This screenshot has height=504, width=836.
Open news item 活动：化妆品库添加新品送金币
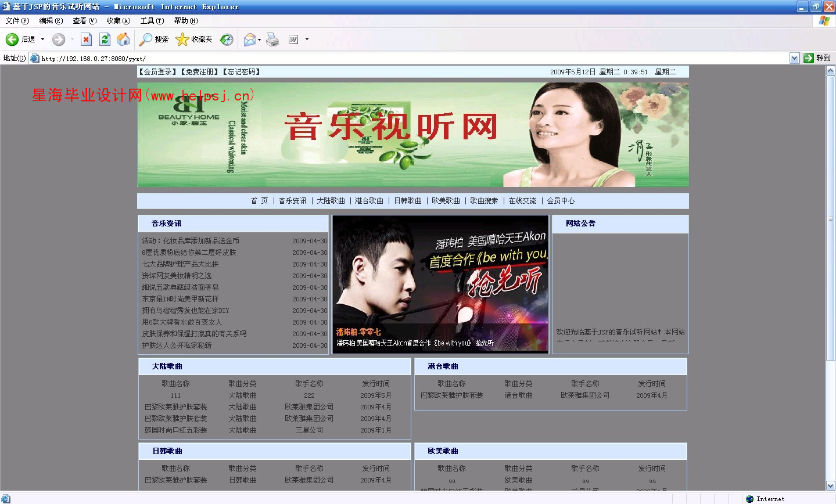[191, 241]
